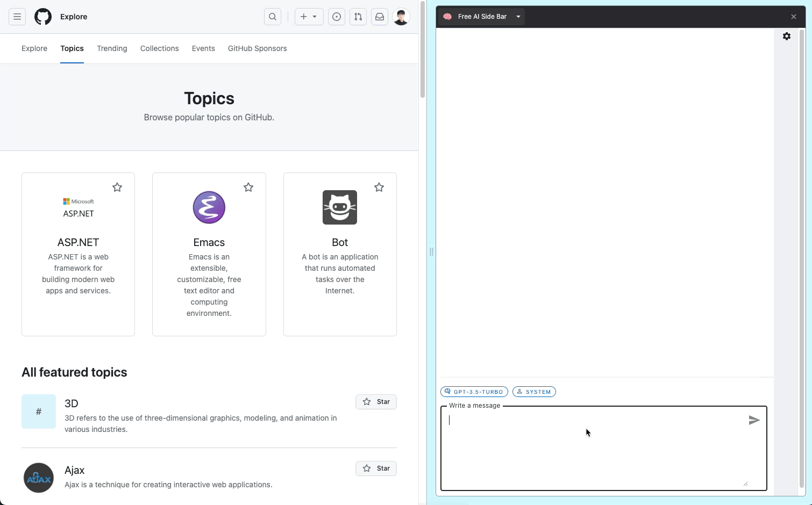Click the side bar divider handle
The height and width of the screenshot is (505, 812).
431,251
